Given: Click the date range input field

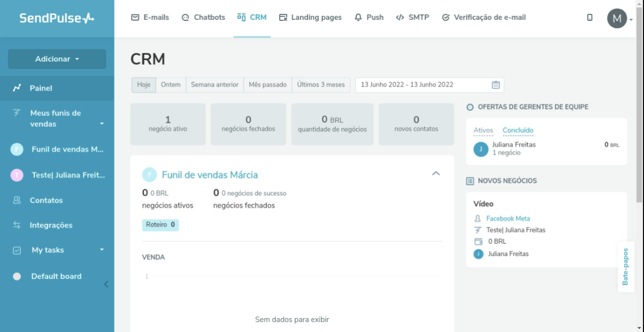Looking at the screenshot, I should point(429,85).
